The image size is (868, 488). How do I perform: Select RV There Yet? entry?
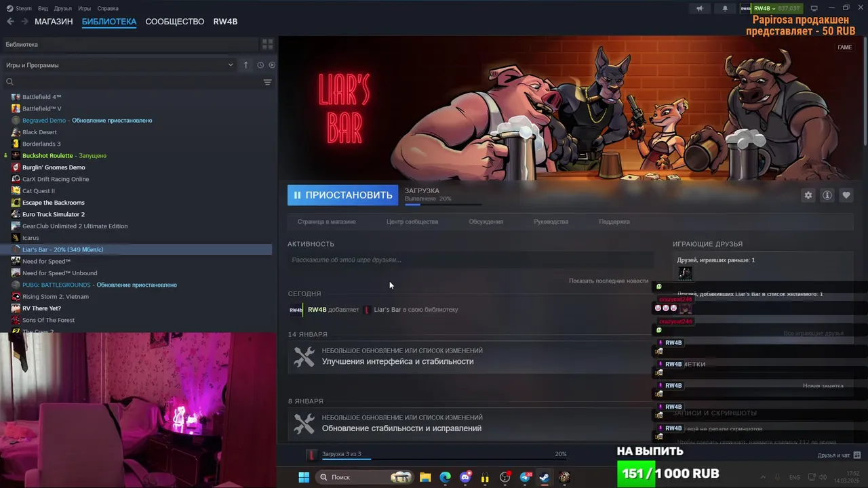(41, 308)
